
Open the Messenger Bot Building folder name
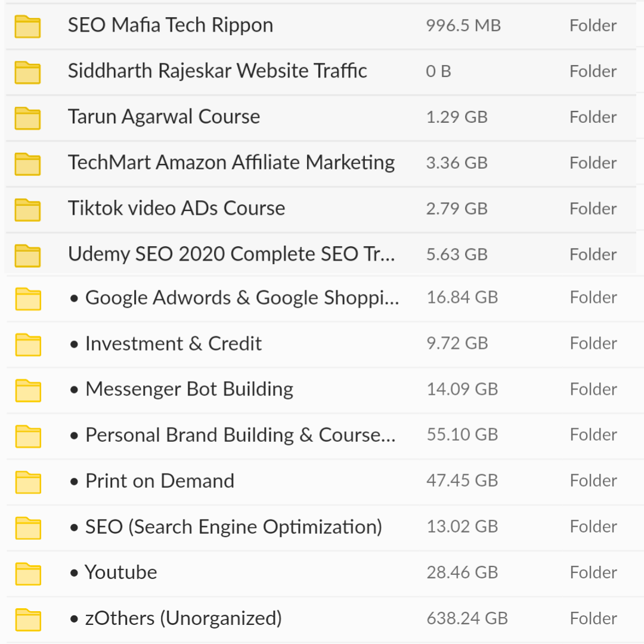[189, 389]
